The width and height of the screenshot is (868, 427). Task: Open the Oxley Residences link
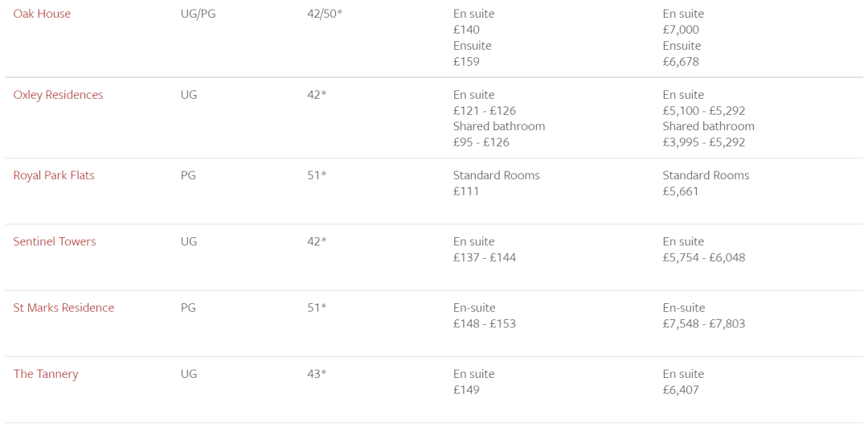coord(58,95)
